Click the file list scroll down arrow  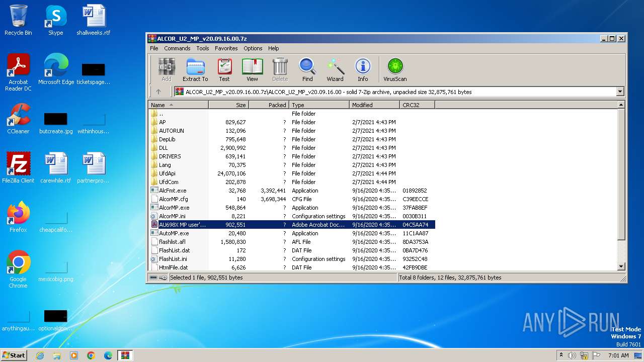tap(621, 267)
